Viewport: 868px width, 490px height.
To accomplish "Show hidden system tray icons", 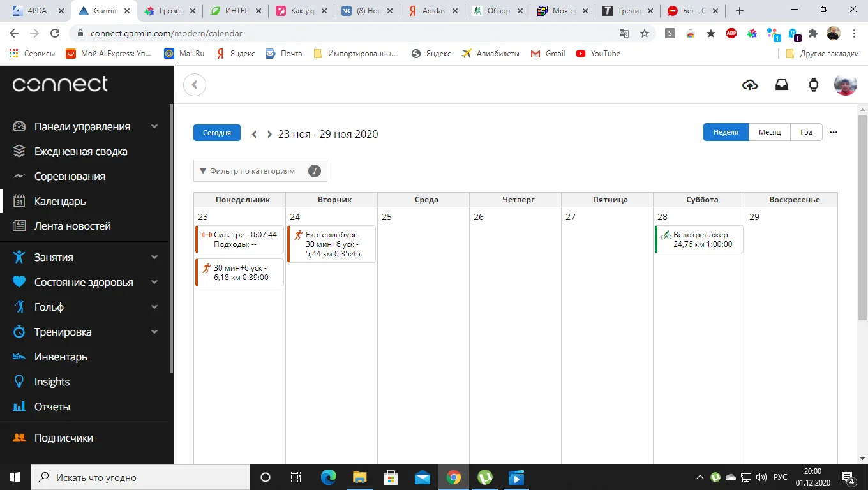I will pos(700,477).
